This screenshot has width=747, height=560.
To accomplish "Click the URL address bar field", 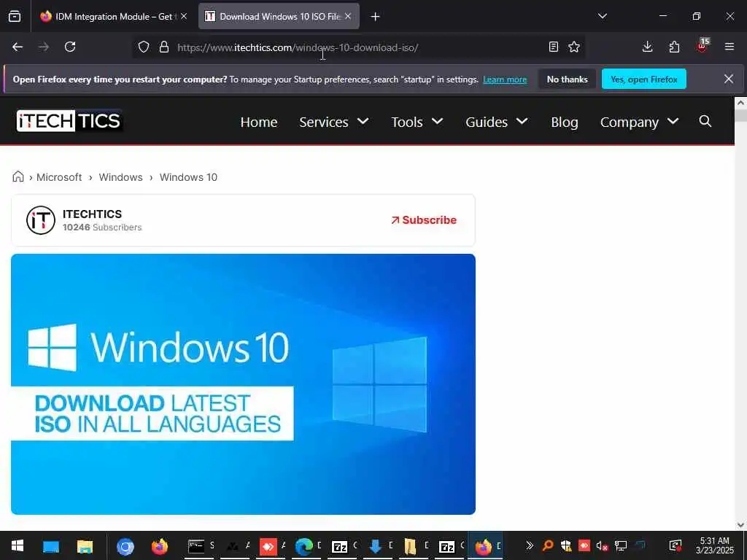I will point(360,47).
